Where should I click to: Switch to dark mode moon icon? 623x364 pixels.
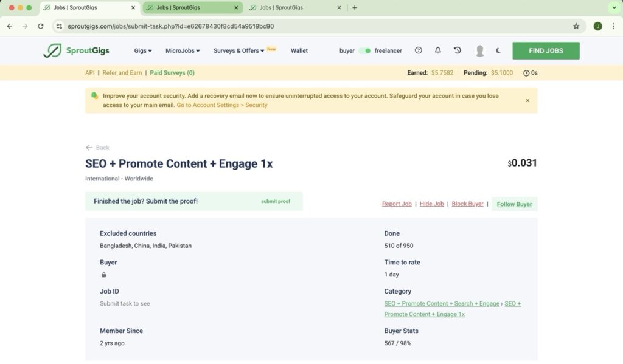(498, 50)
